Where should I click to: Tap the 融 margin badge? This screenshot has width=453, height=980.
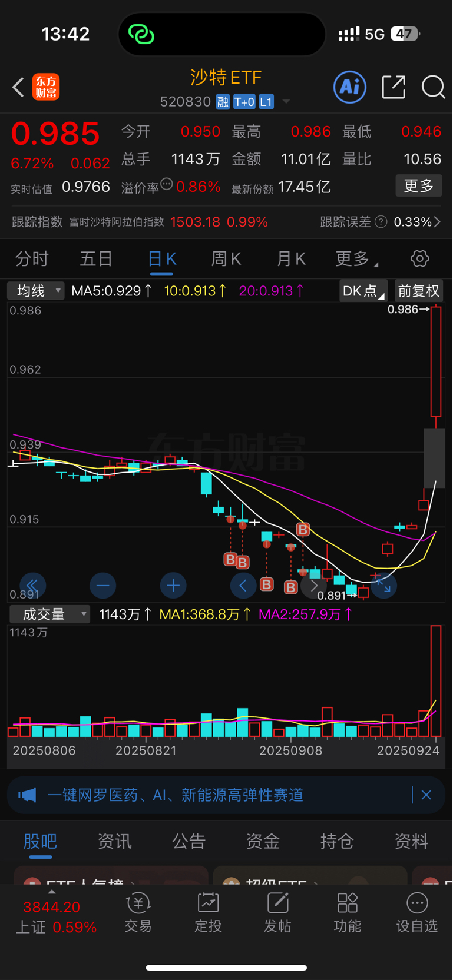(x=223, y=102)
